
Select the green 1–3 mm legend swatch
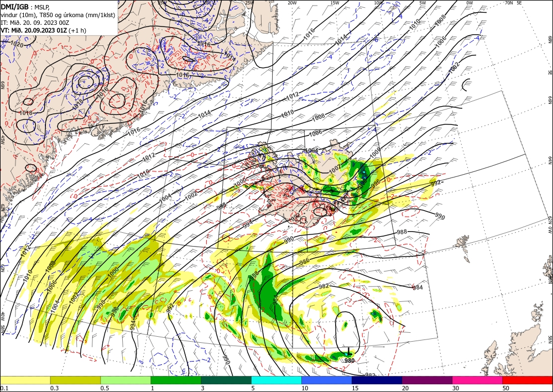176,380
